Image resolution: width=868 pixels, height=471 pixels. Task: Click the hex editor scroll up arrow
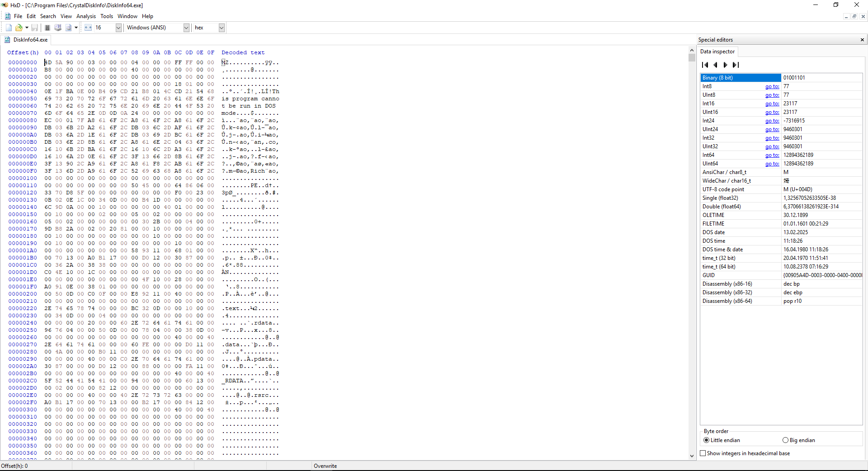(692, 51)
